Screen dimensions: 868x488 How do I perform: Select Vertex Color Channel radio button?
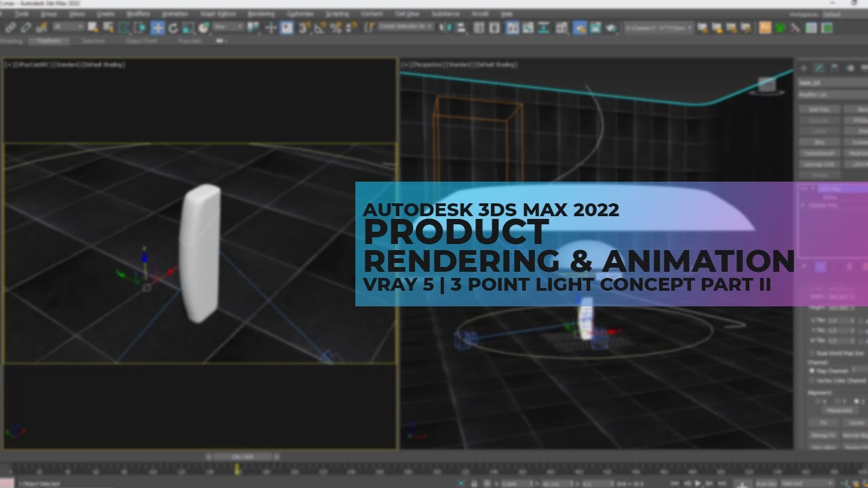pyautogui.click(x=812, y=380)
